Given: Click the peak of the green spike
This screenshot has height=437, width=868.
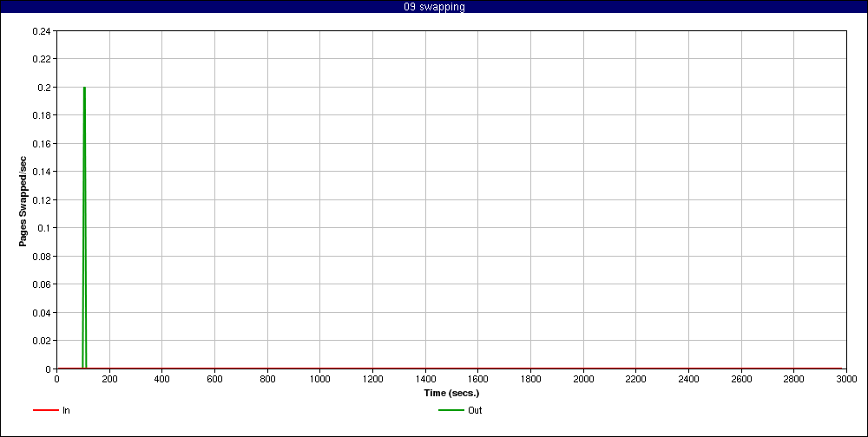Looking at the screenshot, I should pos(84,88).
